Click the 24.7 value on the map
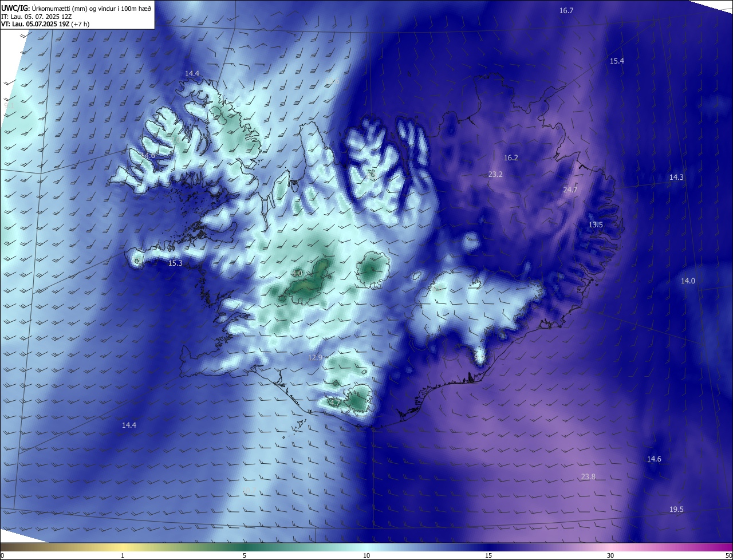 coord(570,190)
